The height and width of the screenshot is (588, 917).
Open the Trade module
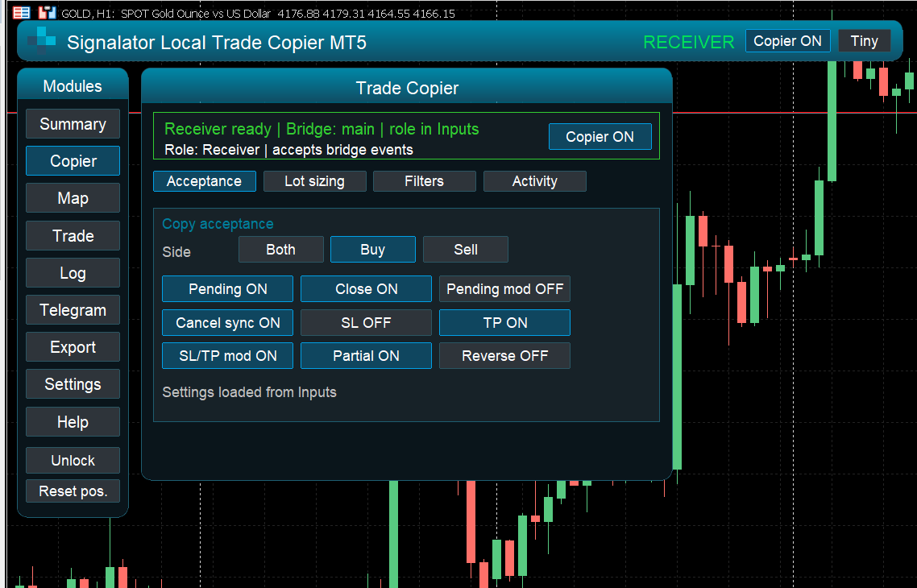(73, 235)
